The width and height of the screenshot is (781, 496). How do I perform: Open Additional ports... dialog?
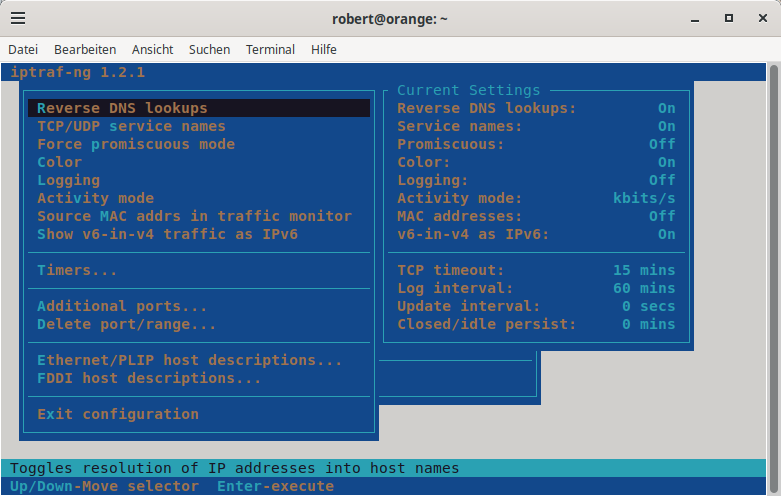click(122, 306)
